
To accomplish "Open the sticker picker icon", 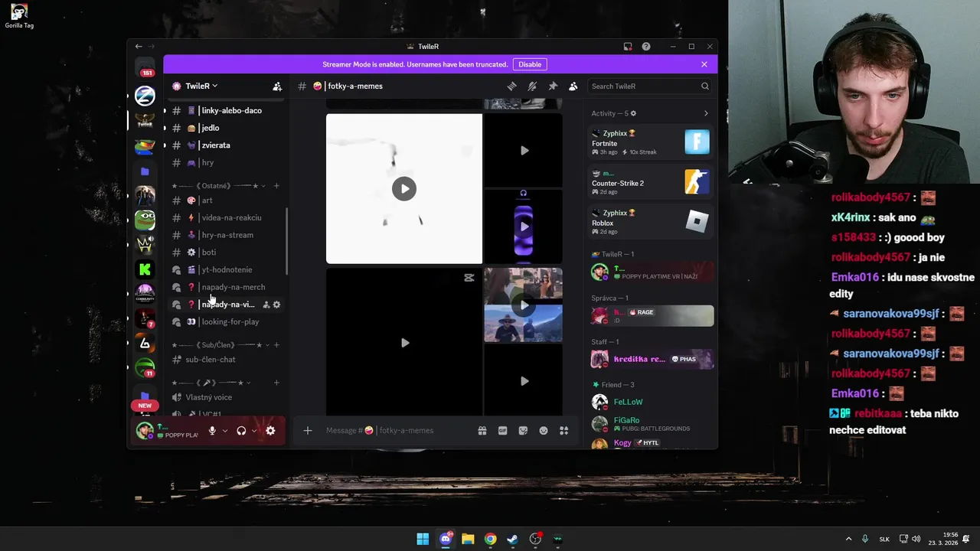I will click(x=523, y=431).
